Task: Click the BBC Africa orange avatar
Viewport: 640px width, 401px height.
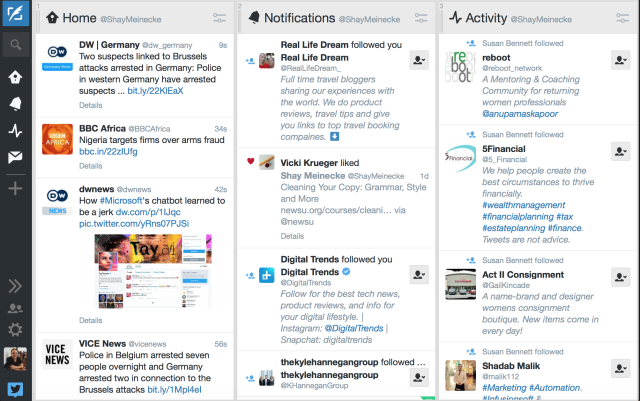Action: pos(58,139)
